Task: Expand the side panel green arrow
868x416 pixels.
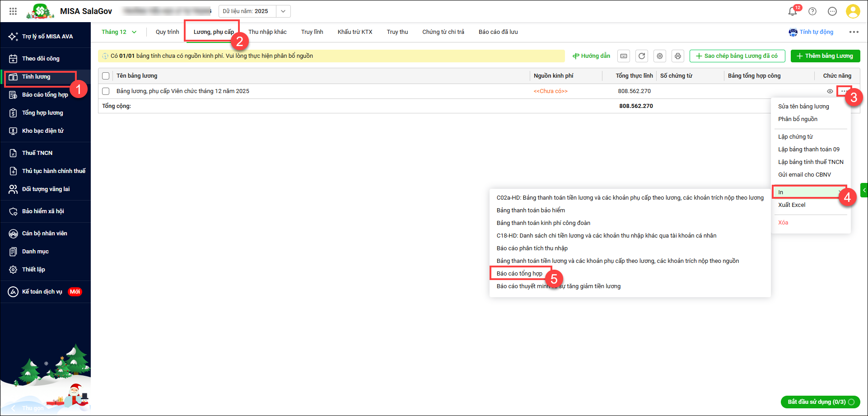Action: point(864,190)
